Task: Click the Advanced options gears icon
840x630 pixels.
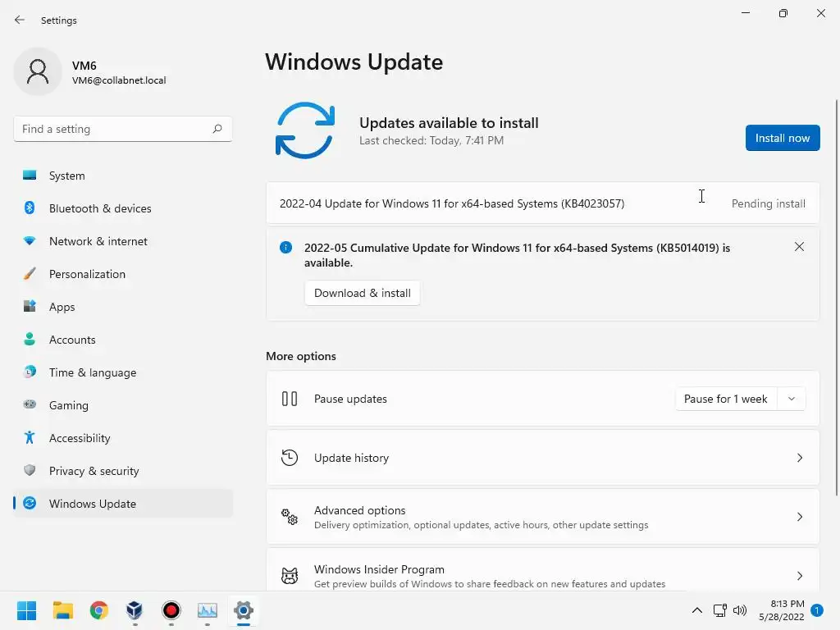Action: tap(290, 517)
